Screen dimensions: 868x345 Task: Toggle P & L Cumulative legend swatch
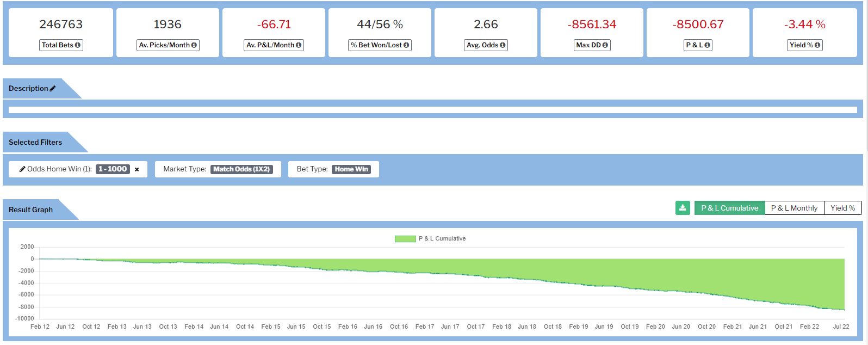pos(405,239)
